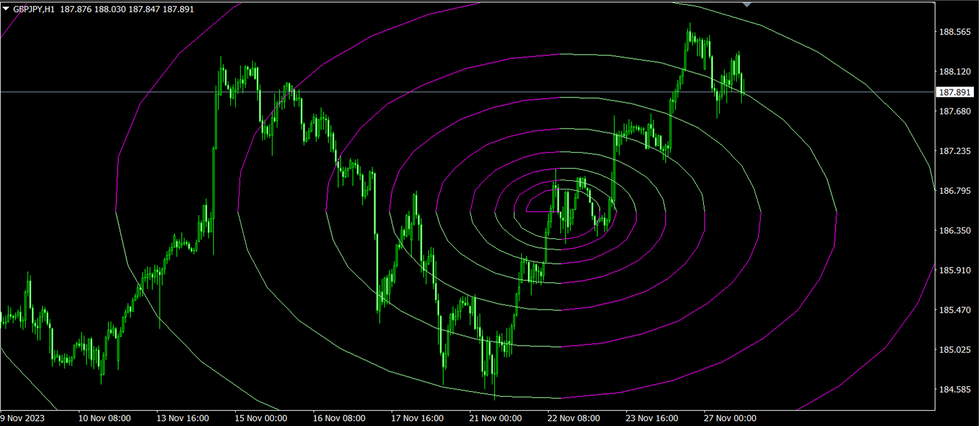This screenshot has height=426, width=980.
Task: Click the 9 Nov 2023 time label
Action: [x=23, y=418]
